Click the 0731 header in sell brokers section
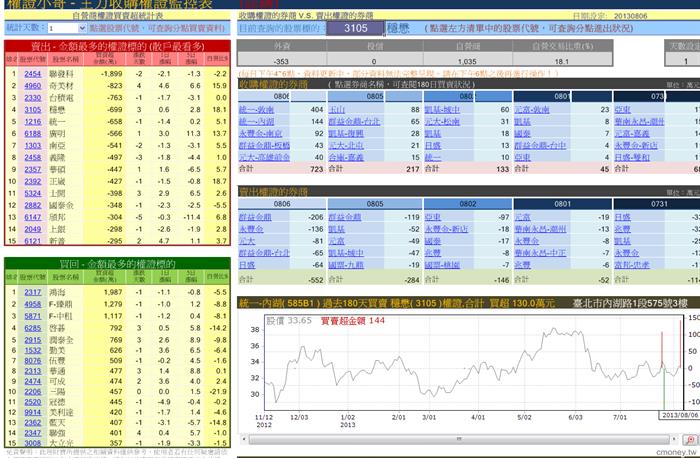 pyautogui.click(x=659, y=204)
